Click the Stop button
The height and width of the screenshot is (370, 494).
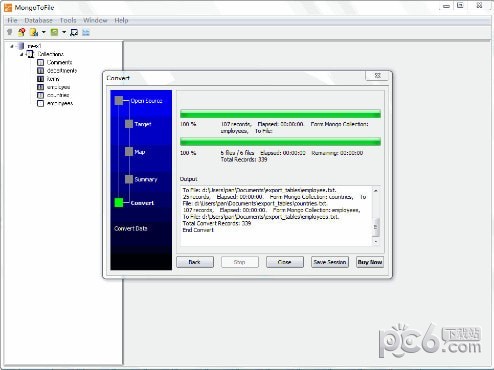tap(240, 262)
